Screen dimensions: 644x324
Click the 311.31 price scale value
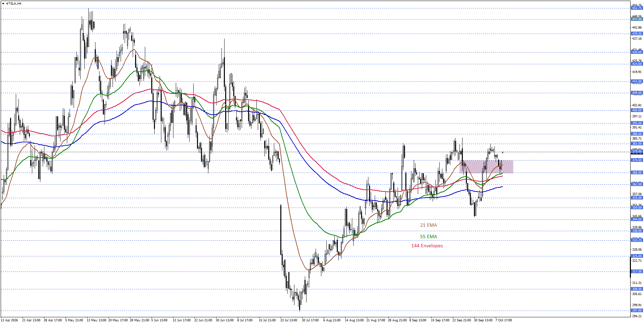[x=637, y=283]
